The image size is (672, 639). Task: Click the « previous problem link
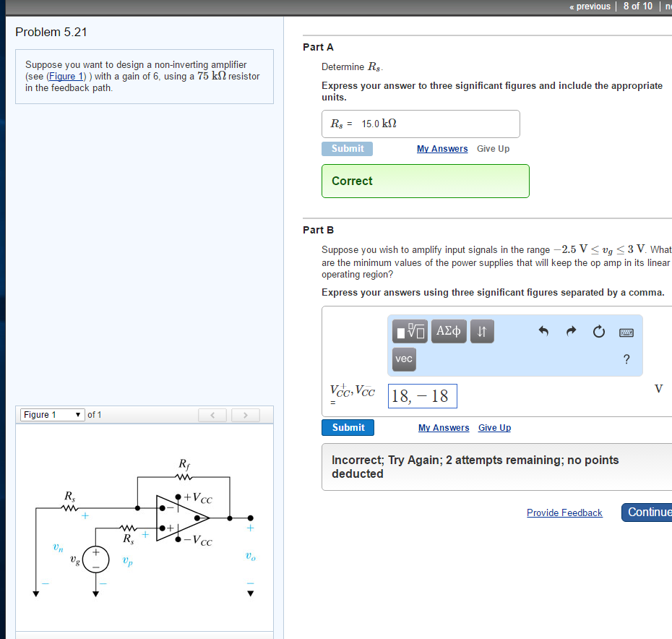point(590,6)
